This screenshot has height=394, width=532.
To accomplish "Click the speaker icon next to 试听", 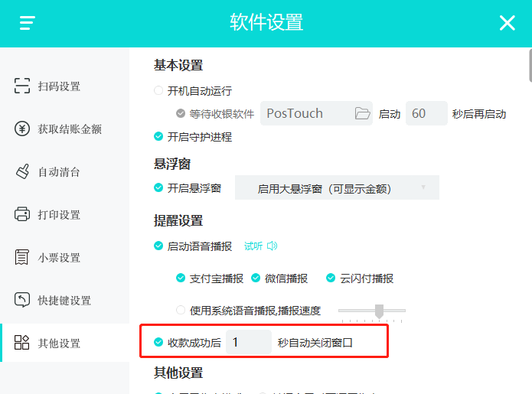I will (272, 246).
